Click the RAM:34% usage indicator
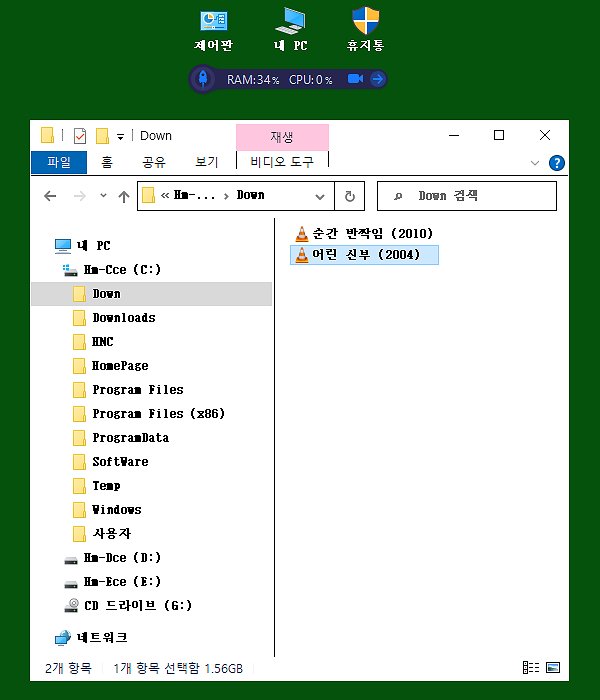Image resolution: width=600 pixels, height=700 pixels. pyautogui.click(x=253, y=80)
